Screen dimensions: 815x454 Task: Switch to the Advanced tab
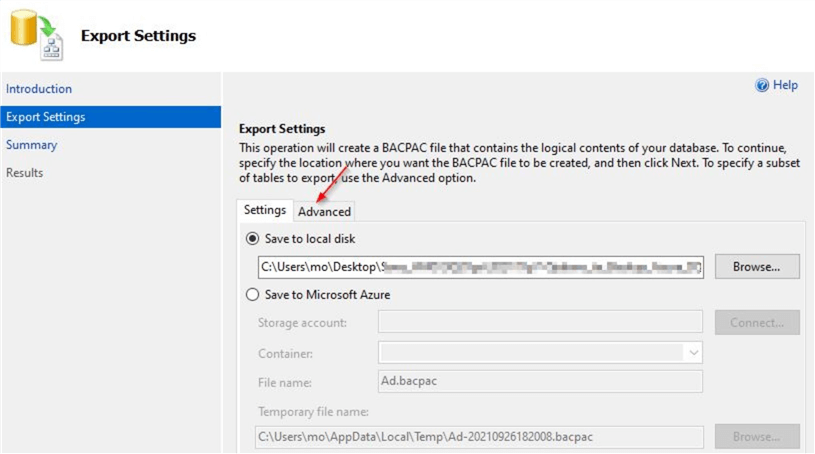(x=324, y=211)
